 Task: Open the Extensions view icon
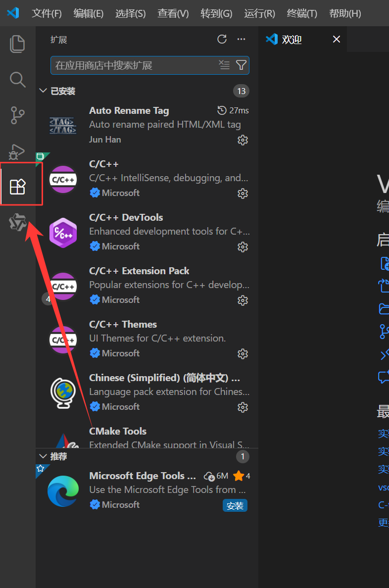pyautogui.click(x=17, y=187)
